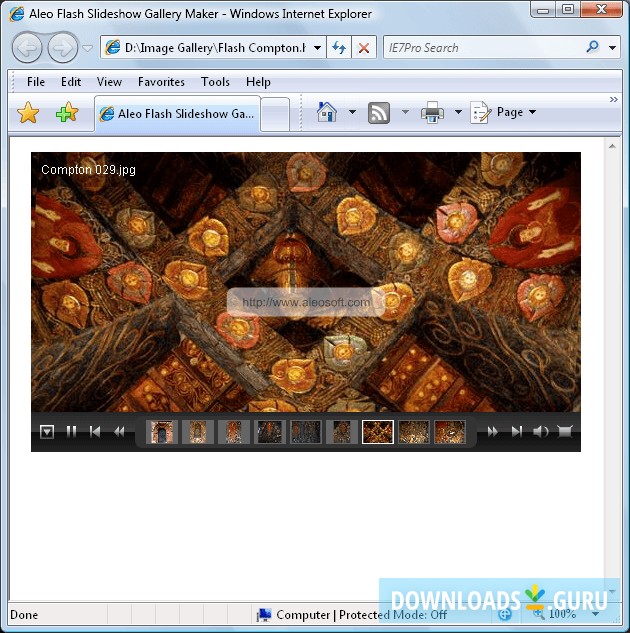This screenshot has width=630, height=633.
Task: Click the Internet Explorer title bar icon
Action: (17, 14)
